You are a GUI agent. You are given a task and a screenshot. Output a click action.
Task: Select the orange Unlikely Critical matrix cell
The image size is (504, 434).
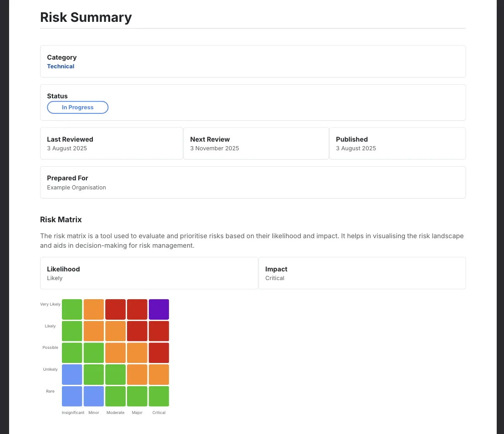click(158, 374)
